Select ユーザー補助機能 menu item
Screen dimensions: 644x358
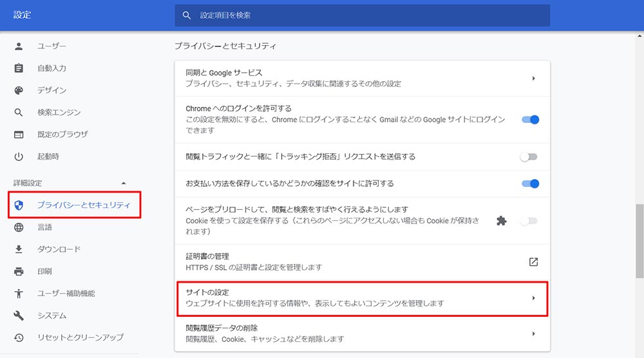(66, 294)
